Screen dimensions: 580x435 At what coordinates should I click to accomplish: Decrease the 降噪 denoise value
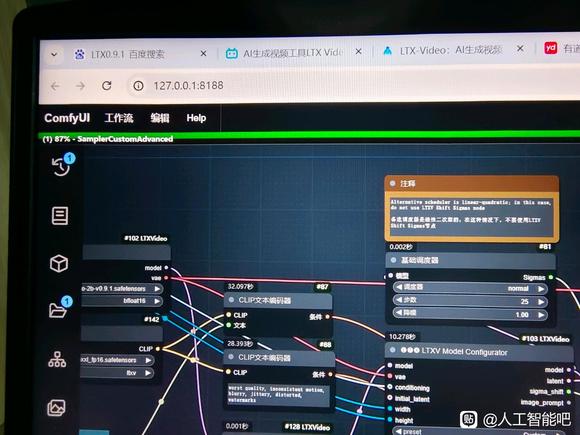(x=399, y=313)
